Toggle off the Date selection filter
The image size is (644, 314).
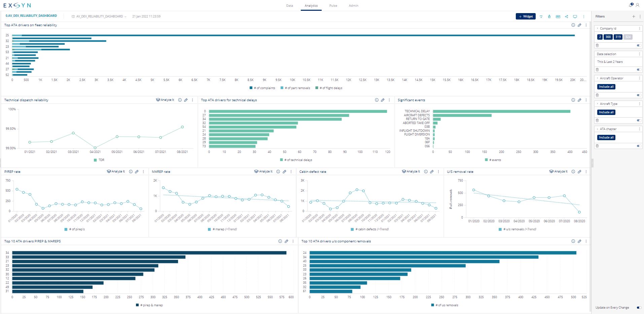(x=638, y=70)
